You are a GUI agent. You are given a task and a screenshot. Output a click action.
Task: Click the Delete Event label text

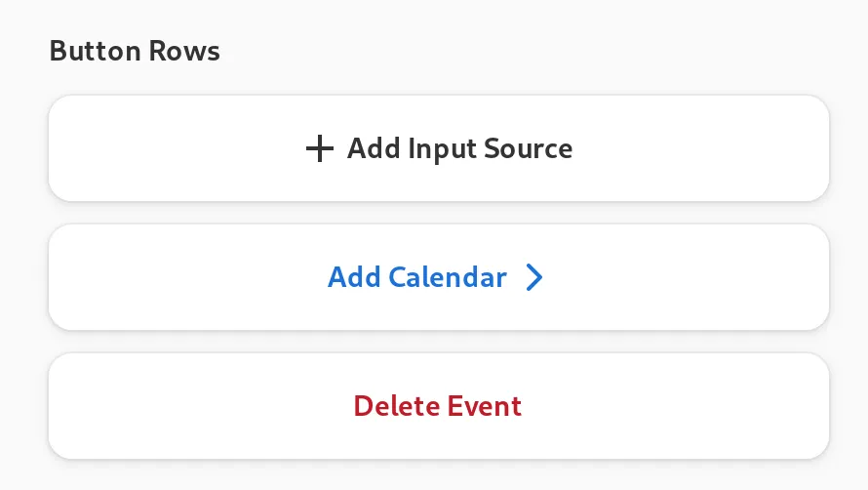coord(438,406)
